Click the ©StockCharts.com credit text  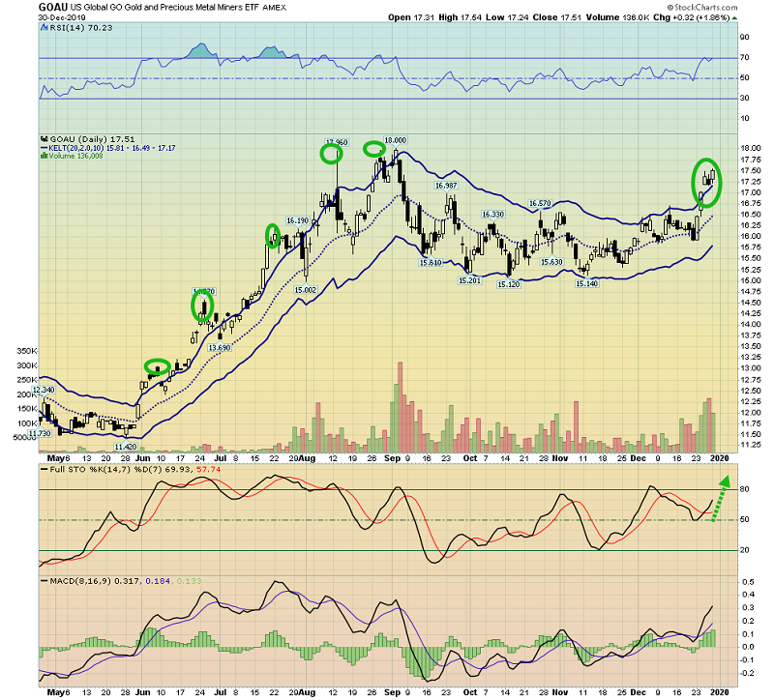702,8
